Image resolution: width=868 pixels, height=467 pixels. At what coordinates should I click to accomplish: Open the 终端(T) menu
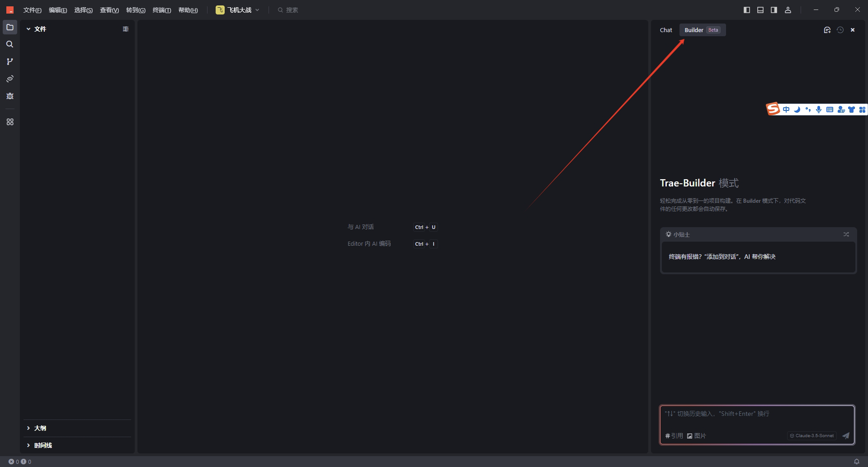point(162,10)
